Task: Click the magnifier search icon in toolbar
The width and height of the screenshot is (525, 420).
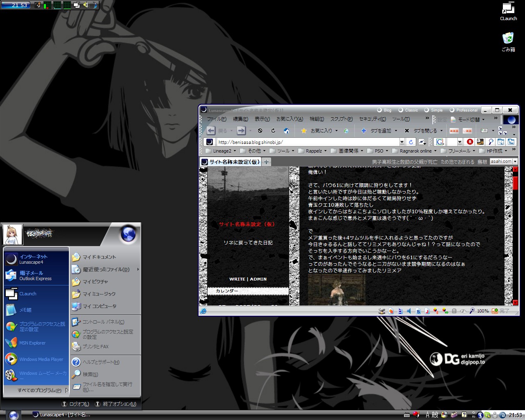Action: (491, 142)
